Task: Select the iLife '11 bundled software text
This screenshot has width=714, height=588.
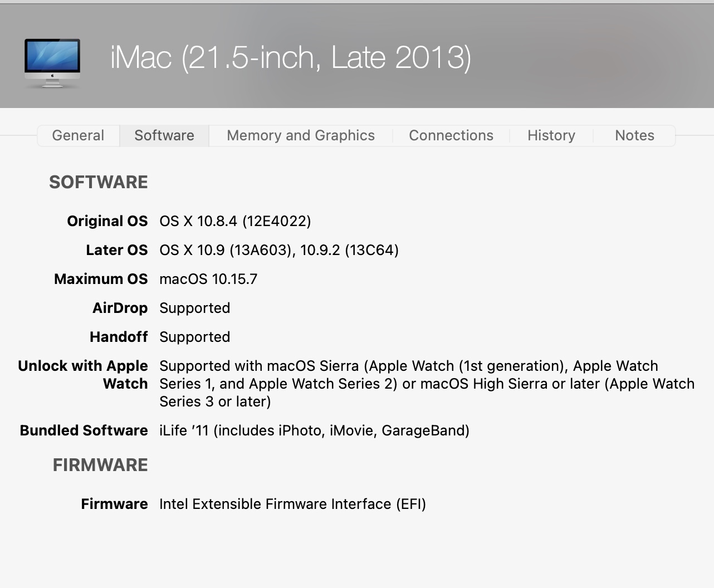Action: (314, 430)
